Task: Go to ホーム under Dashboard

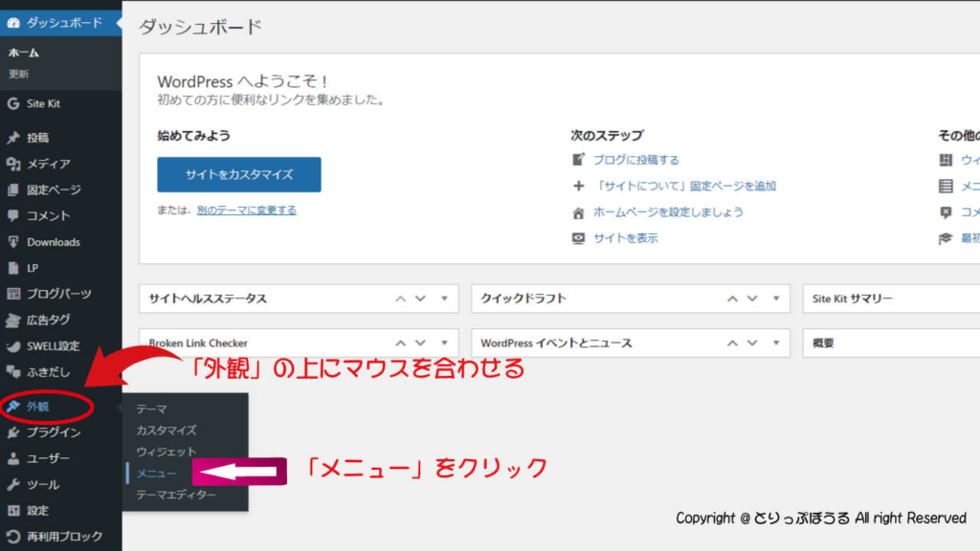Action: (x=24, y=54)
